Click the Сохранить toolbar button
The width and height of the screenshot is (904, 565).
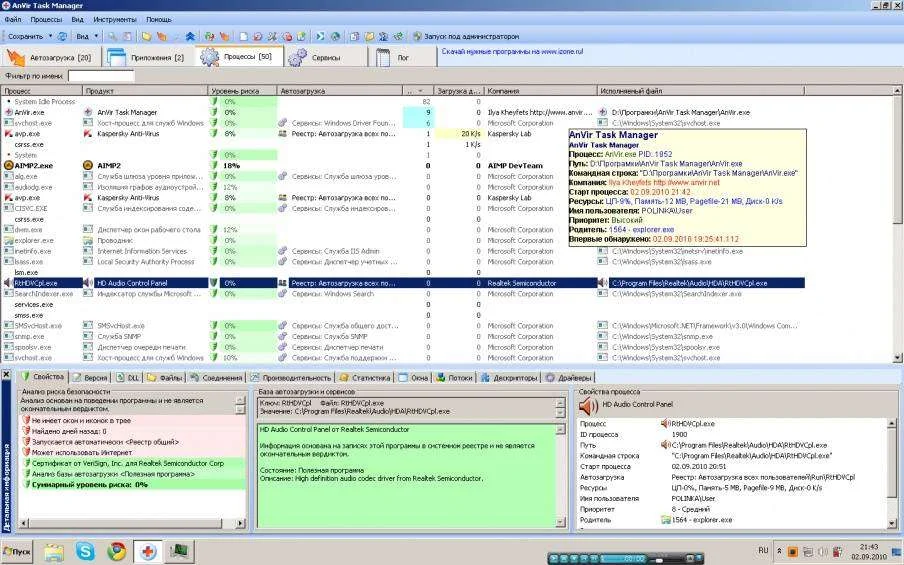pos(25,36)
